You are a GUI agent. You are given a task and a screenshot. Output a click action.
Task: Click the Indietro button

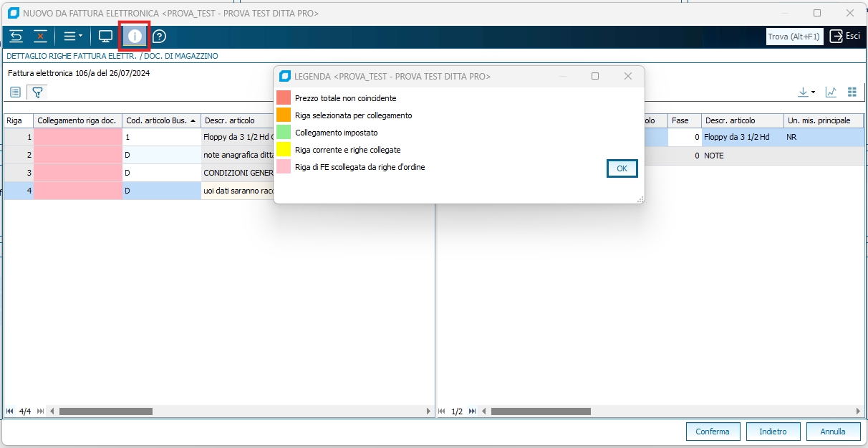pyautogui.click(x=773, y=432)
